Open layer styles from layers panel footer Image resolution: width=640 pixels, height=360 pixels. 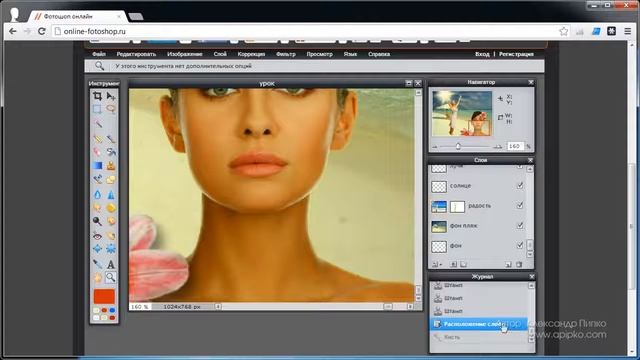[463, 264]
